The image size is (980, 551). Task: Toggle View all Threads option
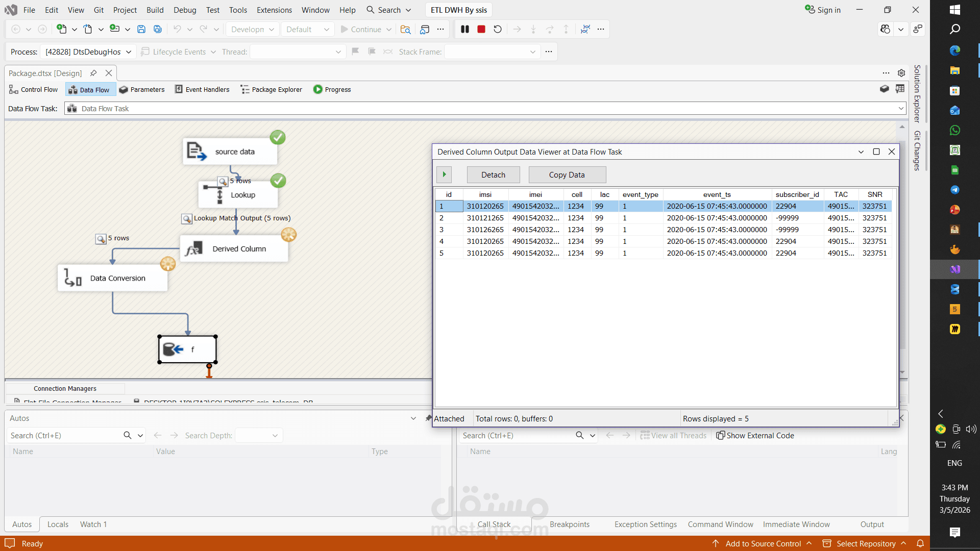tap(673, 436)
